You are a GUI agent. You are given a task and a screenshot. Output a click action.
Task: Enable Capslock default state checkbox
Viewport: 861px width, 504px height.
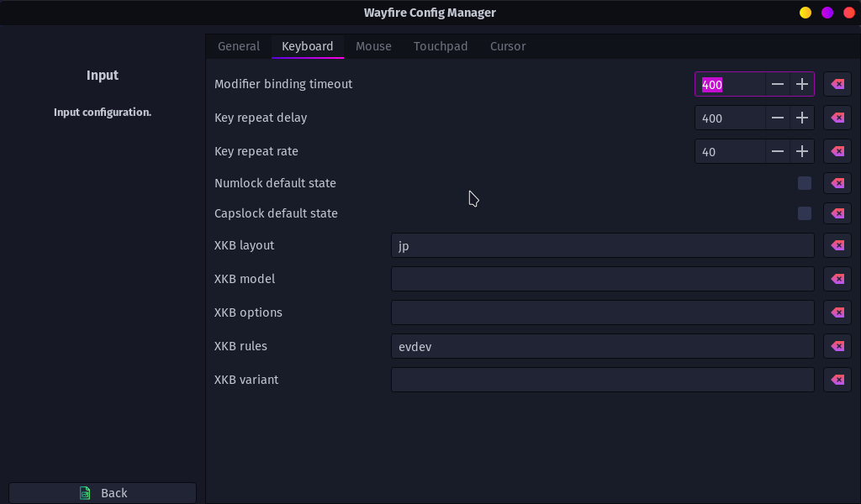click(x=805, y=213)
